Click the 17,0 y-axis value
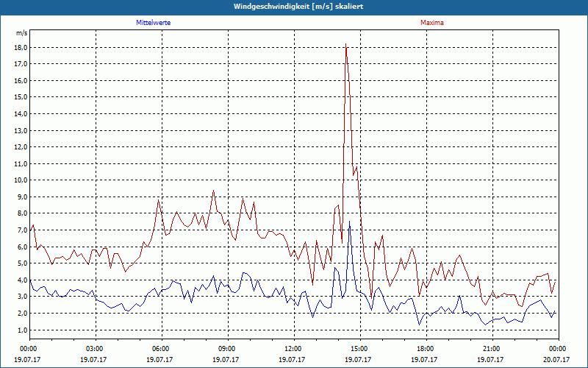Screen dimensions: 588x368 [x=21, y=64]
